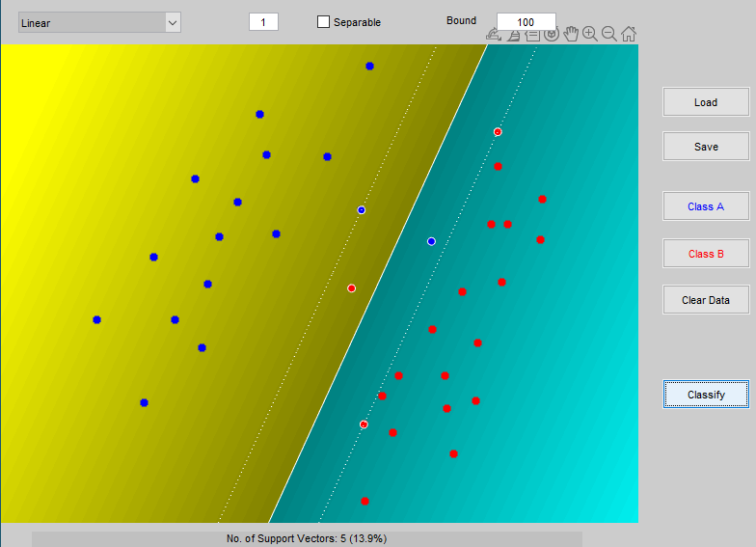The width and height of the screenshot is (756, 547).
Task: Select Class B for point entry
Action: click(x=706, y=255)
